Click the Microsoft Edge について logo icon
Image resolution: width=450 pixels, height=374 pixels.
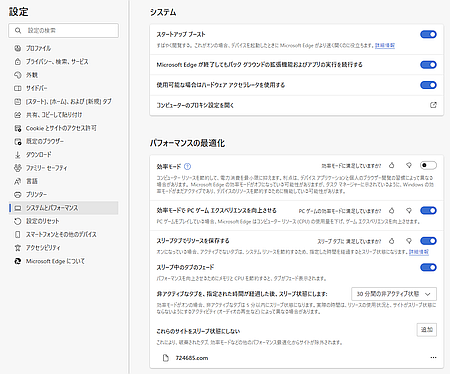coord(18,261)
